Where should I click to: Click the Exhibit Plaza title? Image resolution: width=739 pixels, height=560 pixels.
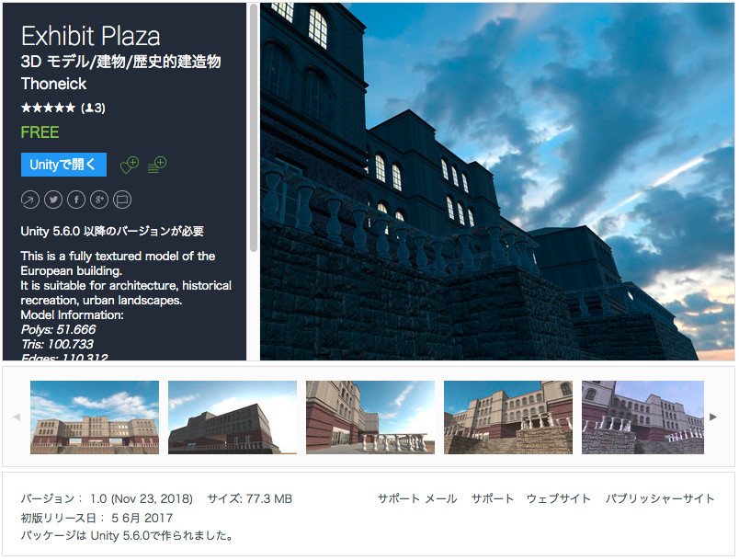tap(90, 36)
